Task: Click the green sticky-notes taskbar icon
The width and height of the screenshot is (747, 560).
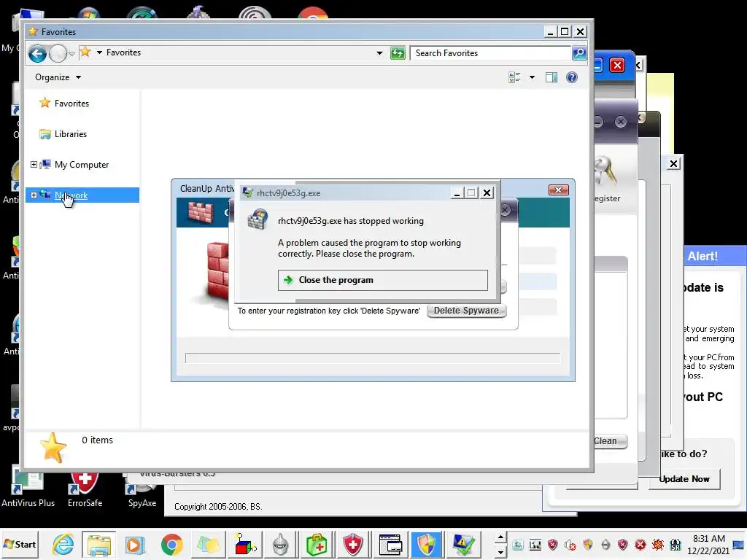Action: pyautogui.click(x=208, y=545)
